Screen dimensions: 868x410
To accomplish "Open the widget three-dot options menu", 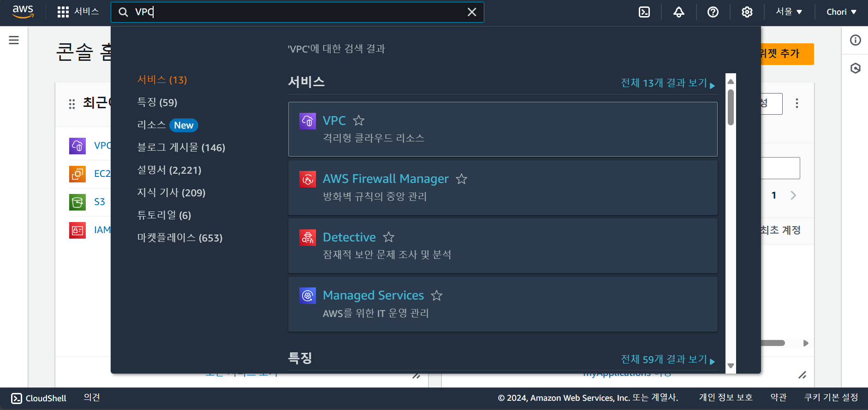I will pyautogui.click(x=797, y=103).
